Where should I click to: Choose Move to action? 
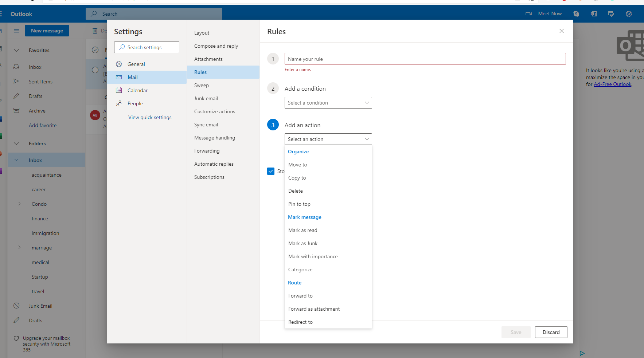point(328,165)
